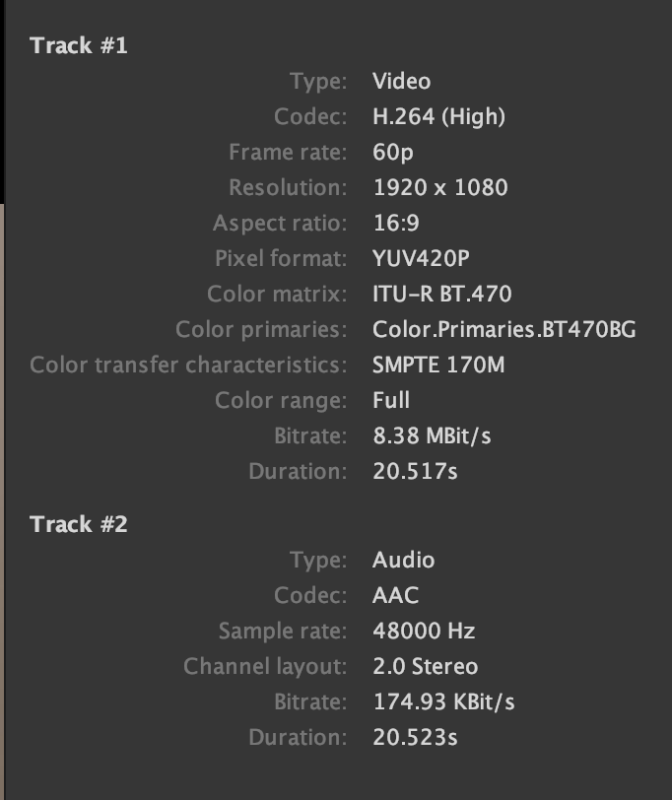The height and width of the screenshot is (800, 672).
Task: Click the ITU-R BT.470 color matrix value
Action: (x=442, y=294)
